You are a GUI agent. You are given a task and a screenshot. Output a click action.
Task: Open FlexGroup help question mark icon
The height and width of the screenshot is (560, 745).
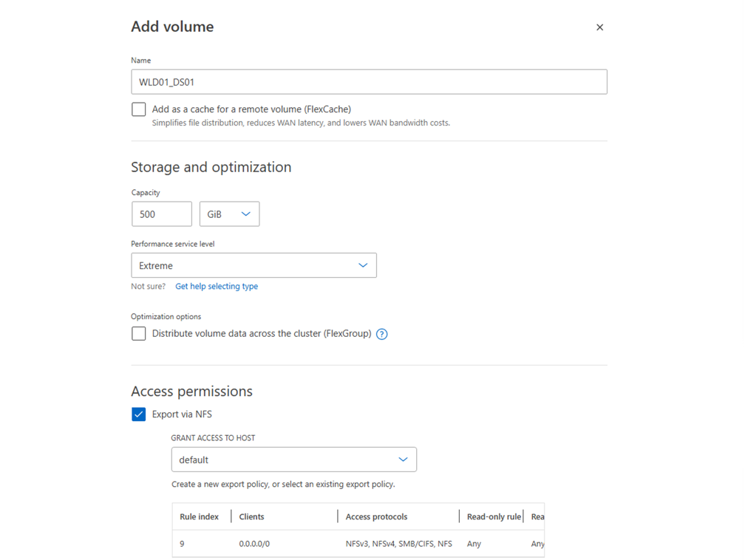pyautogui.click(x=381, y=334)
